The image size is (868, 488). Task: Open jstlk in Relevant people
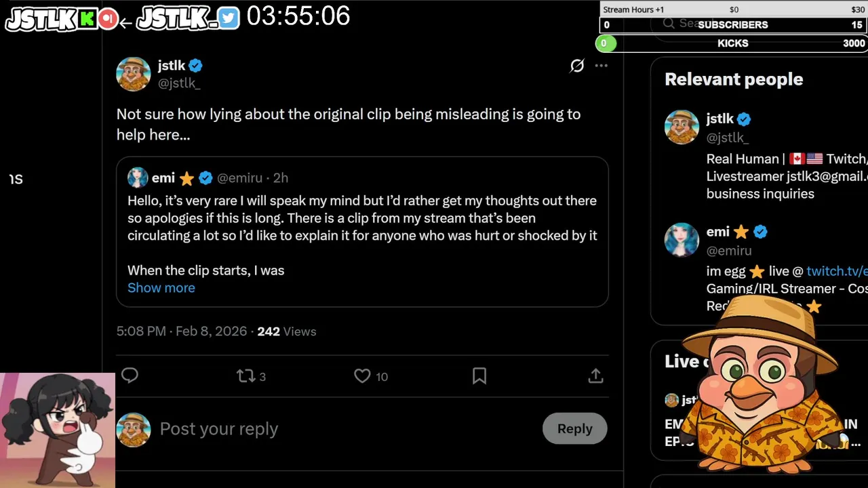click(719, 119)
